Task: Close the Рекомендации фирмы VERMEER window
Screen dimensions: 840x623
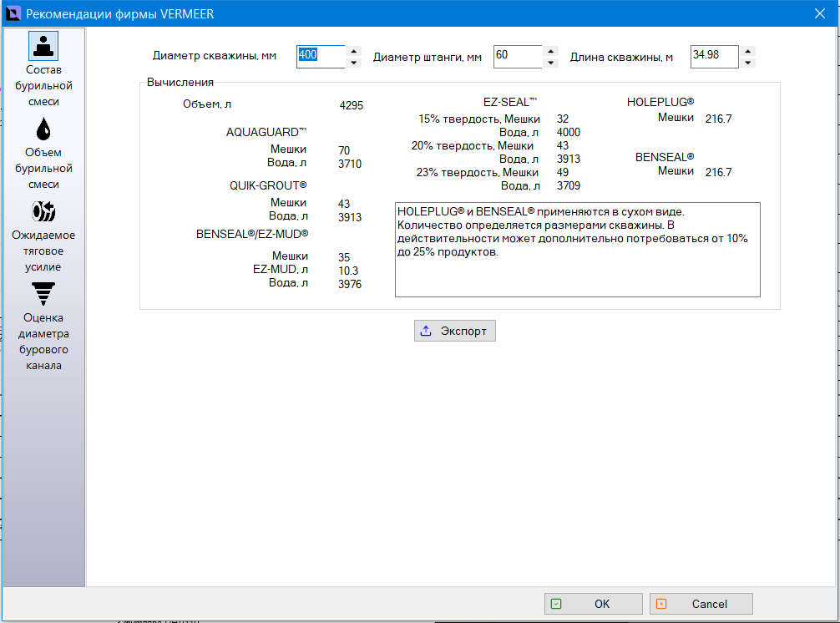Action: click(820, 13)
